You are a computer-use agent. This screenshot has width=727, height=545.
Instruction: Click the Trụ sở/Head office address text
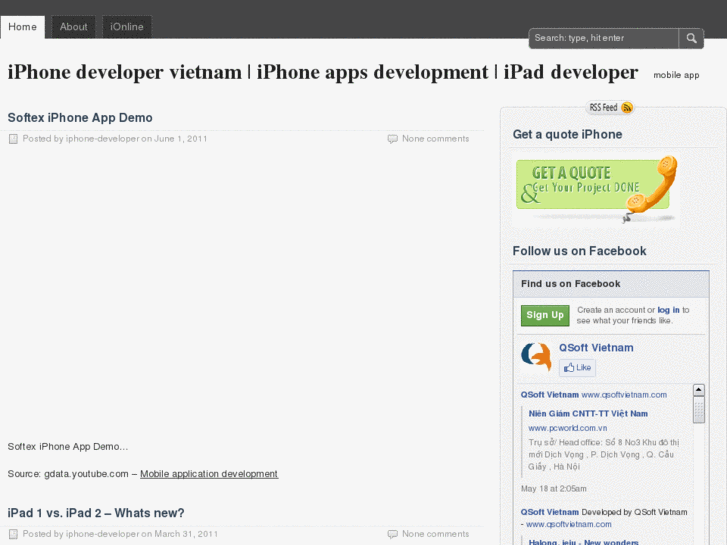tap(604, 455)
